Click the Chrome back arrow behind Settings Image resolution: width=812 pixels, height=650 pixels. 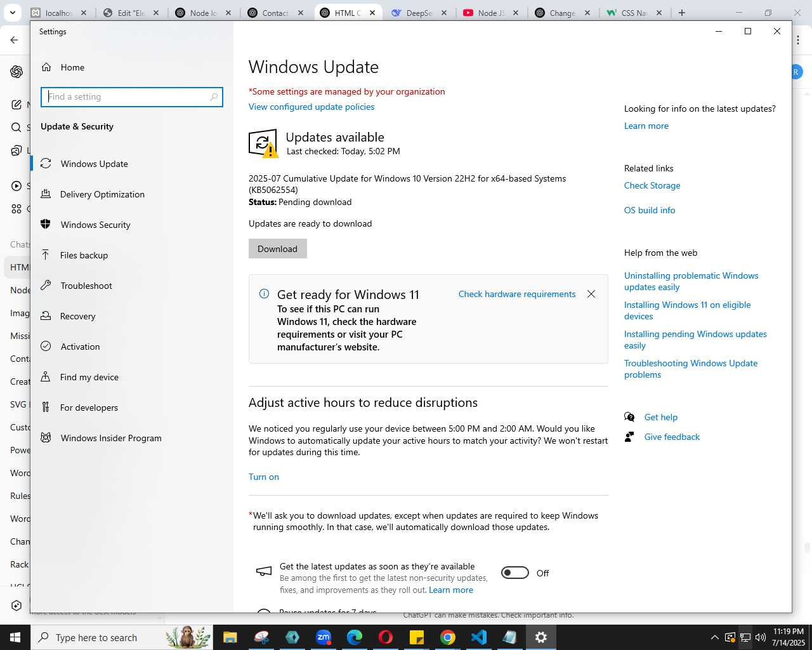14,40
